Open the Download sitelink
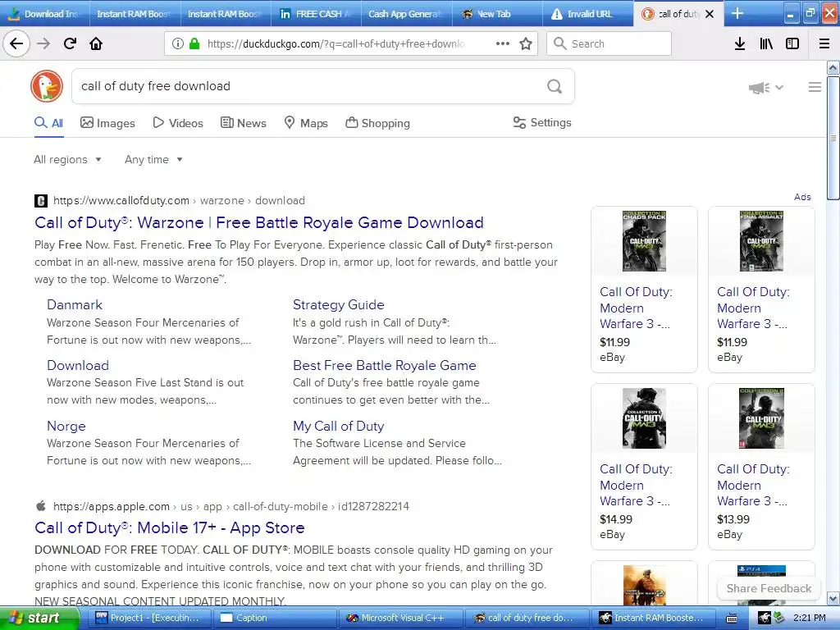 coord(78,365)
